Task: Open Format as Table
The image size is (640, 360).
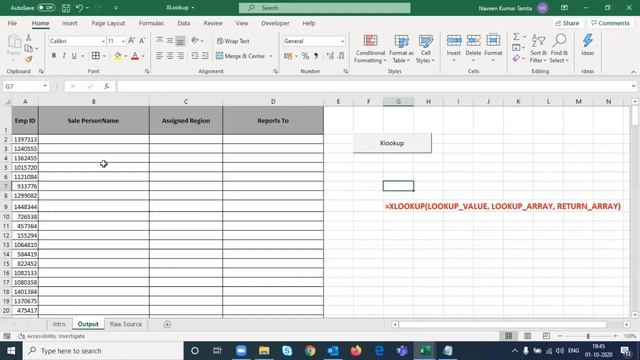Action: 401,49
